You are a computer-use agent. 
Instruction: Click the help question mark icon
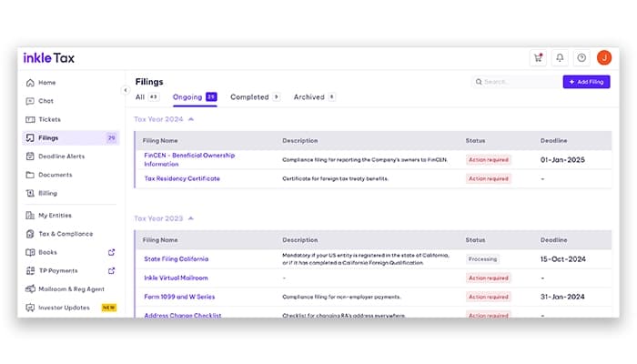(581, 57)
